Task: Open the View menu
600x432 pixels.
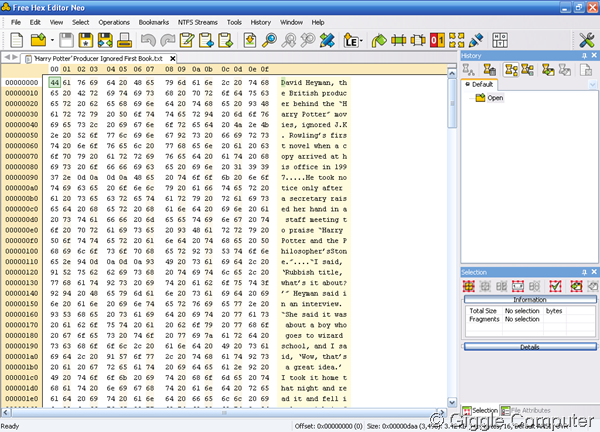Action: 56,22
